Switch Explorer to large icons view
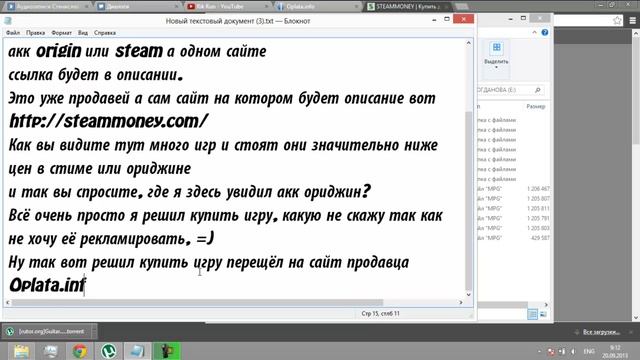The width and height of the screenshot is (640, 360). (543, 314)
